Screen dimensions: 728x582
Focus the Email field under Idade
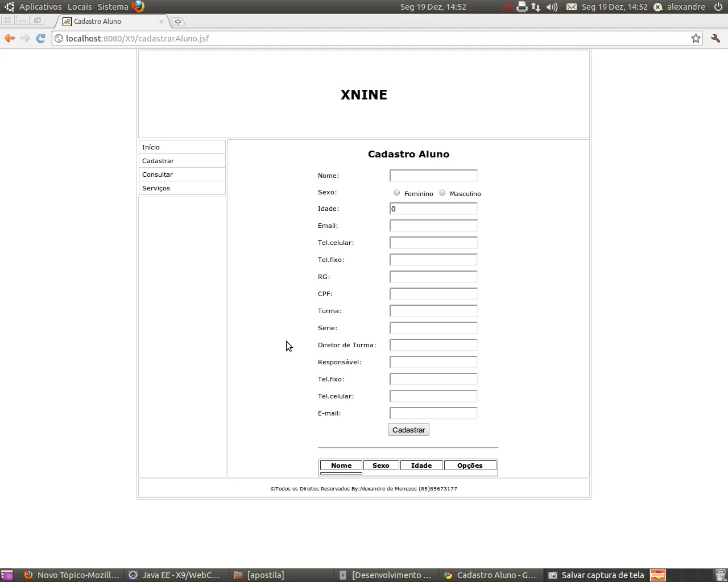[x=433, y=226]
